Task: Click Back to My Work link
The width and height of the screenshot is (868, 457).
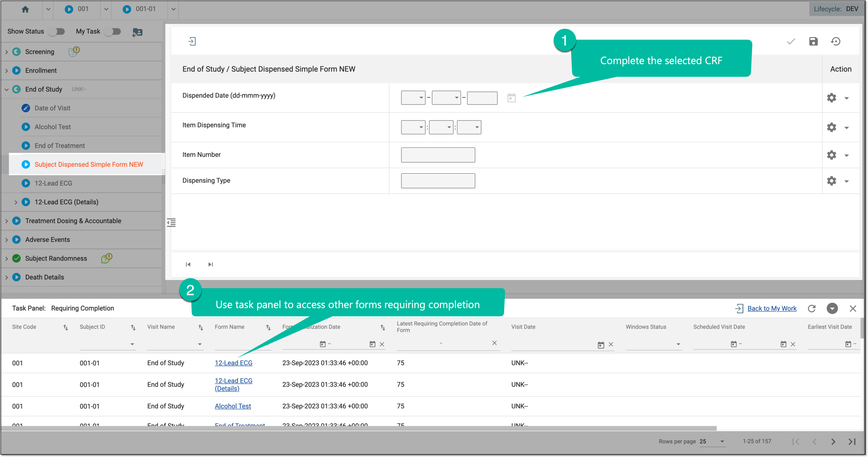Action: 772,308
